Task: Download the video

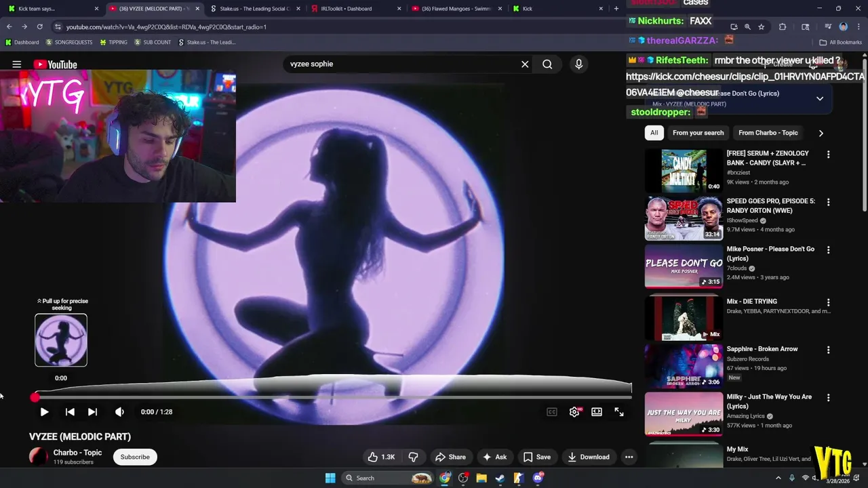Action: pos(589,457)
